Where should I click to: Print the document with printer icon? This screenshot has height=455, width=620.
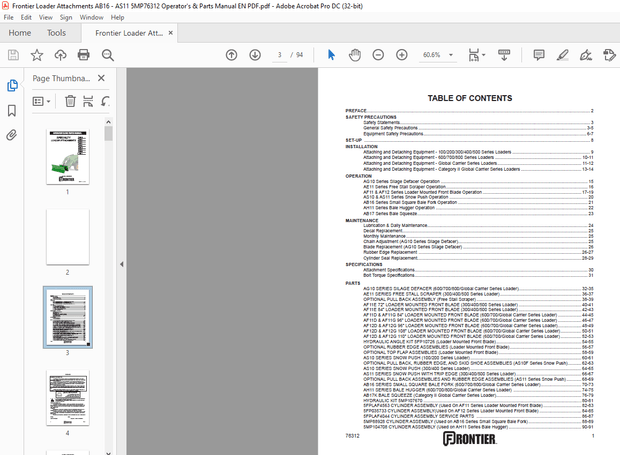(x=83, y=55)
